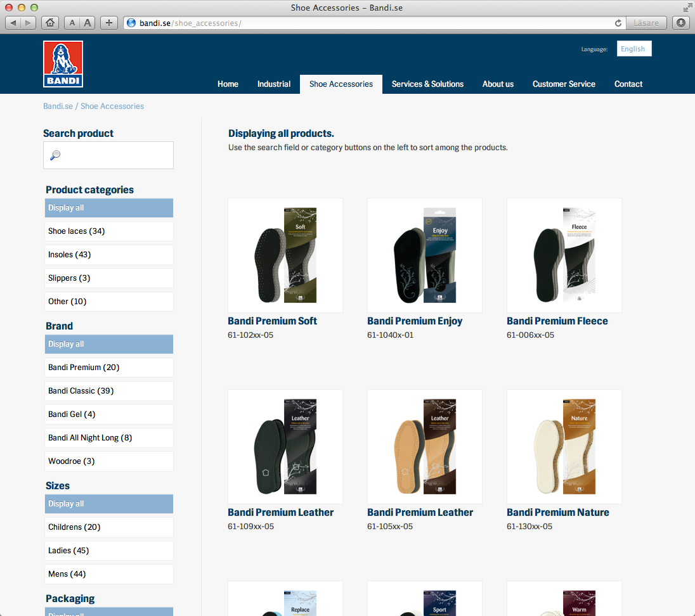The width and height of the screenshot is (695, 616).
Task: Click the downloads arrow icon
Action: pos(681,23)
